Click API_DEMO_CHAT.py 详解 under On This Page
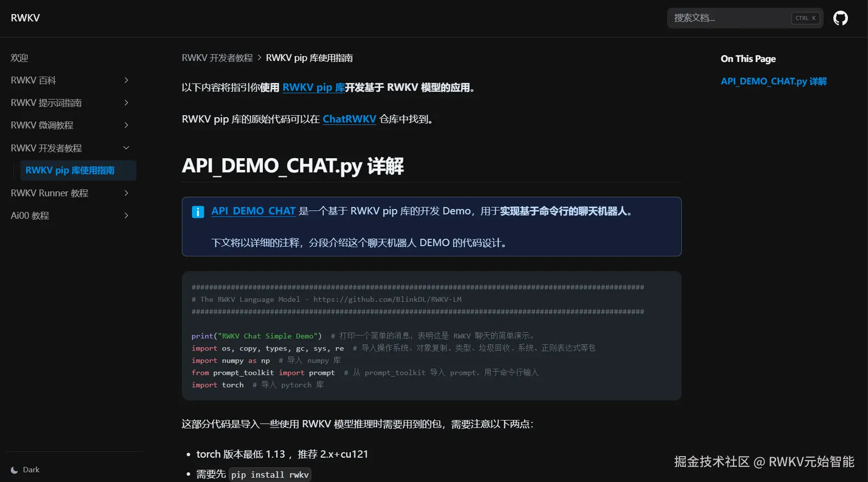This screenshot has width=868, height=482. (x=774, y=81)
